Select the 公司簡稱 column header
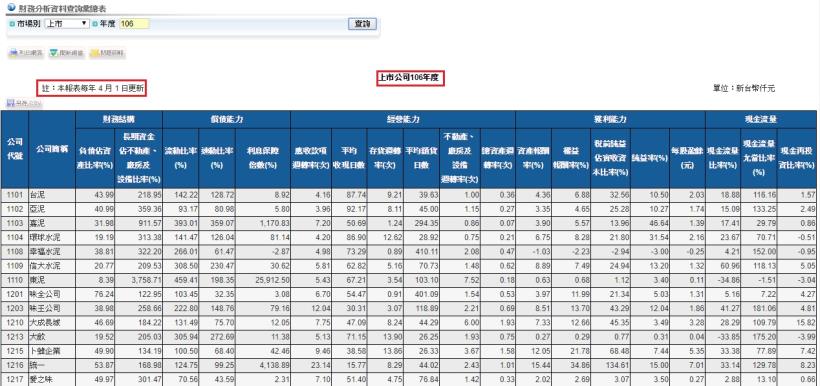The image size is (820, 386). [x=52, y=149]
